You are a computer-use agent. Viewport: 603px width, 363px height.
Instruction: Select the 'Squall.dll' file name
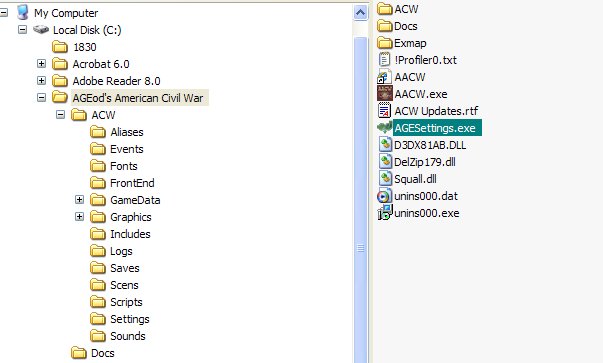click(x=415, y=179)
